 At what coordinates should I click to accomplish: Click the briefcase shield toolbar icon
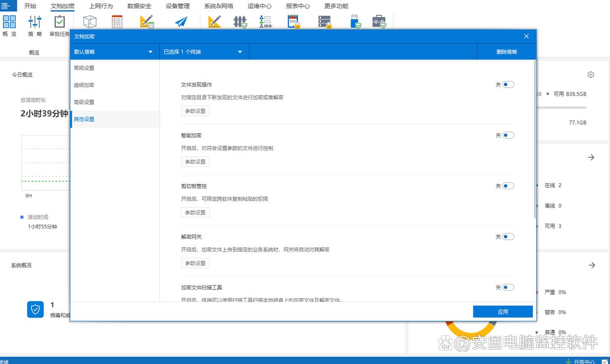[x=379, y=22]
